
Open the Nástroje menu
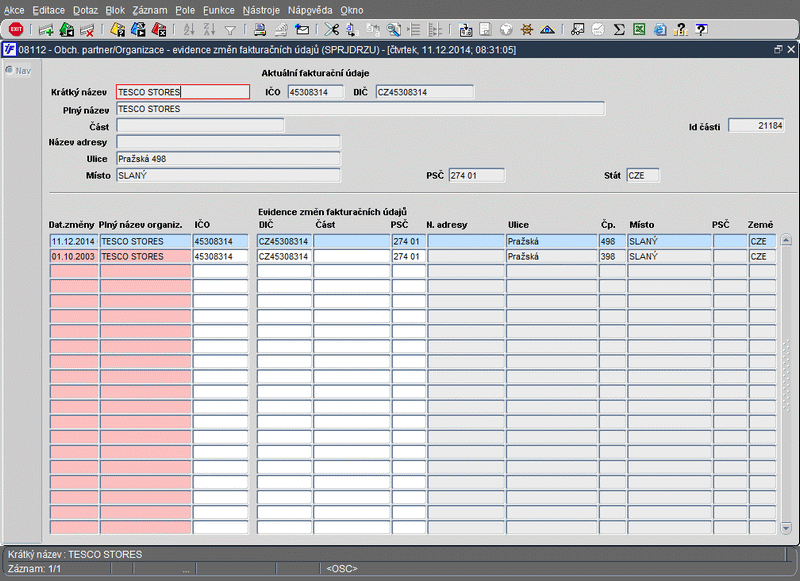[x=261, y=10]
